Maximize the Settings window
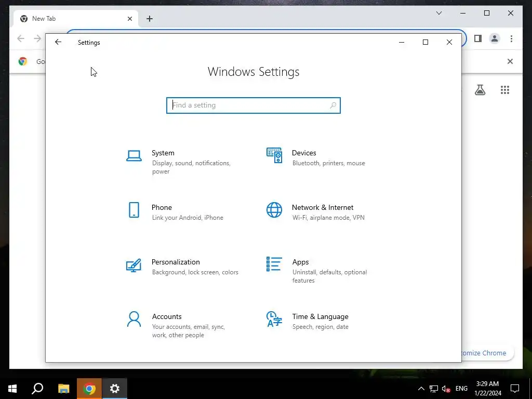Viewport: 532px width, 399px height. point(425,42)
